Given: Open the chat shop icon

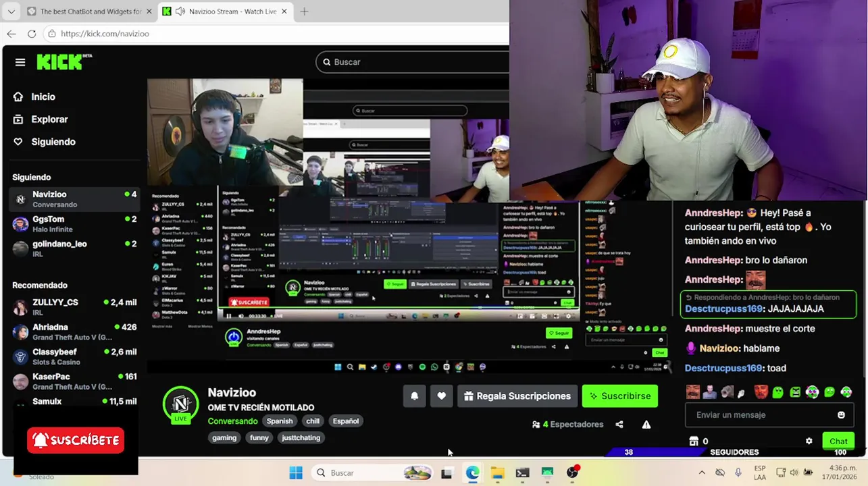Looking at the screenshot, I should 693,441.
